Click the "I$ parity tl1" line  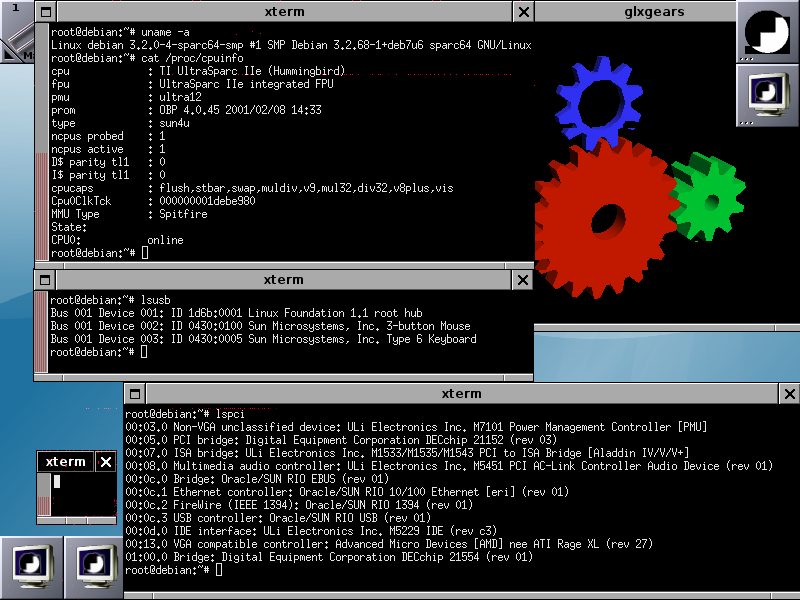108,175
